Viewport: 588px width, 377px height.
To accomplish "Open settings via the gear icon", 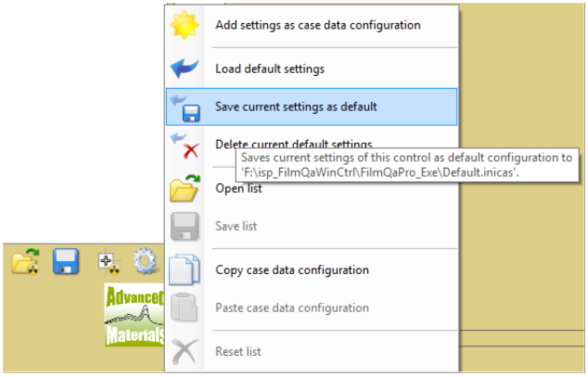I will click(x=146, y=261).
